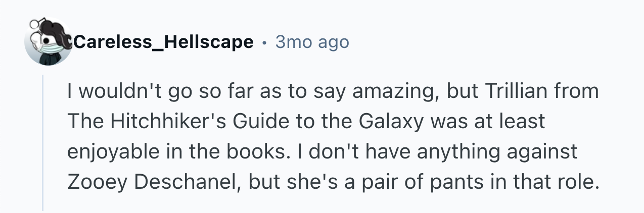Click the separator dot before the timestamp
644x213 pixels.
(x=264, y=42)
